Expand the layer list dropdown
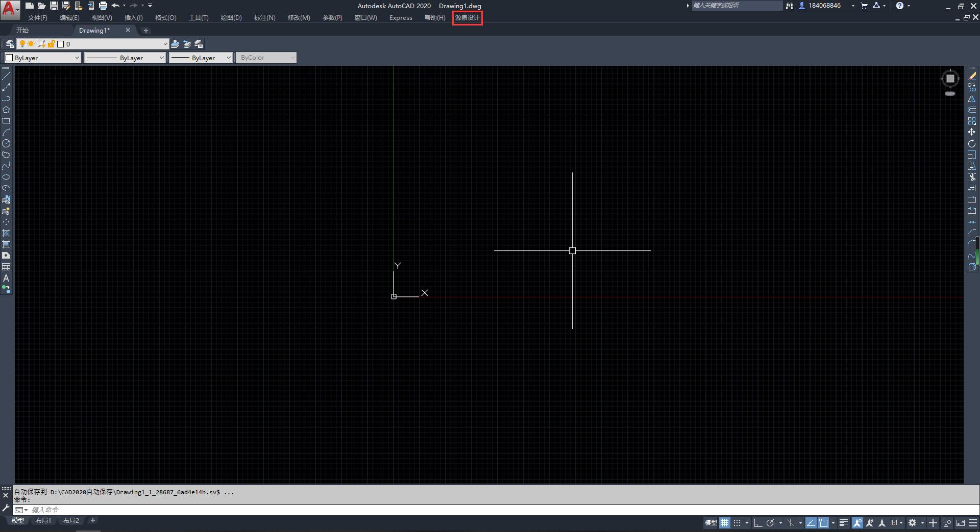 pos(165,44)
